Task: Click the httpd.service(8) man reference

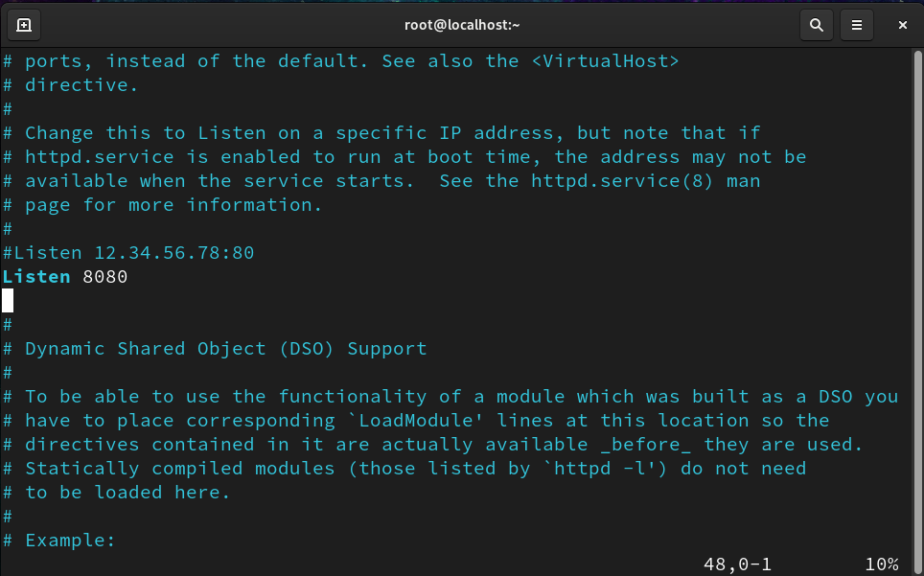Action: click(645, 181)
